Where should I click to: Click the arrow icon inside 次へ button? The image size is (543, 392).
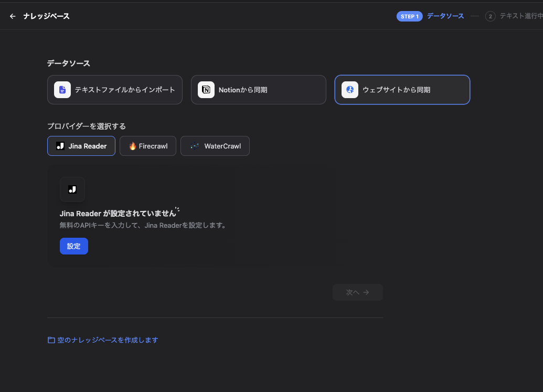pyautogui.click(x=366, y=292)
